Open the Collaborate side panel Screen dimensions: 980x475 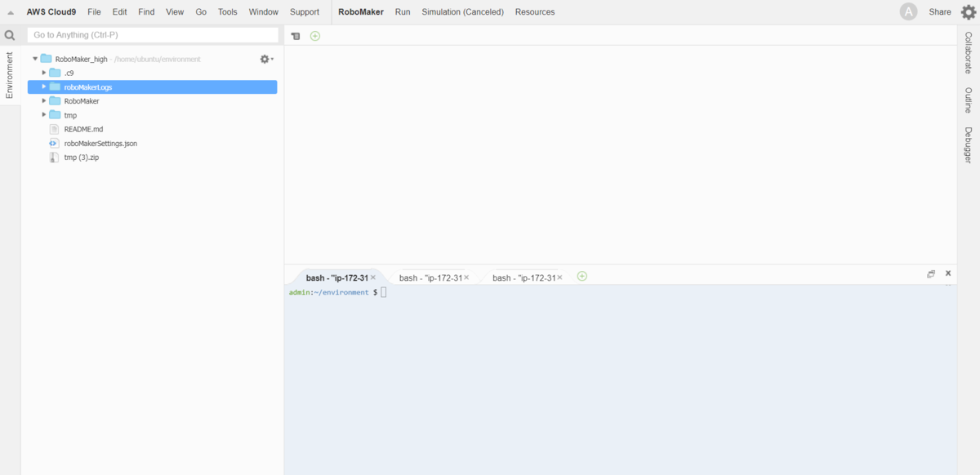969,53
